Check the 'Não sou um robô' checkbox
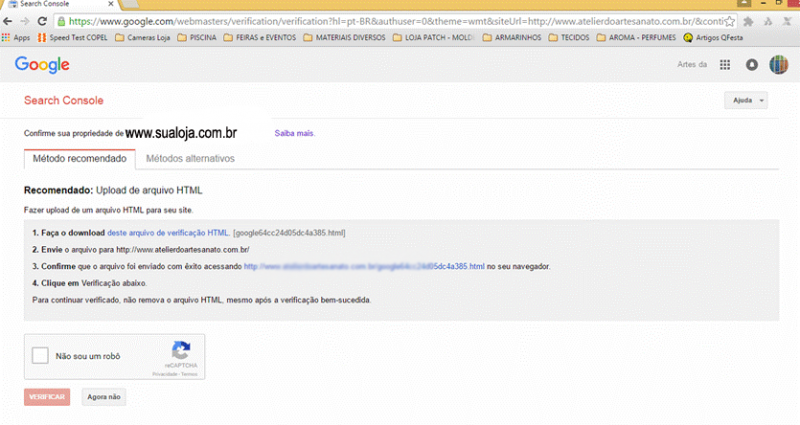The image size is (800, 425). pos(40,356)
